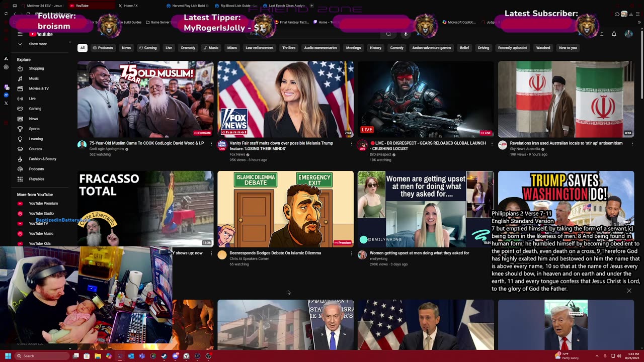Open the Islamic Dilemma Debate thumbnail
The height and width of the screenshot is (362, 644).
click(285, 209)
